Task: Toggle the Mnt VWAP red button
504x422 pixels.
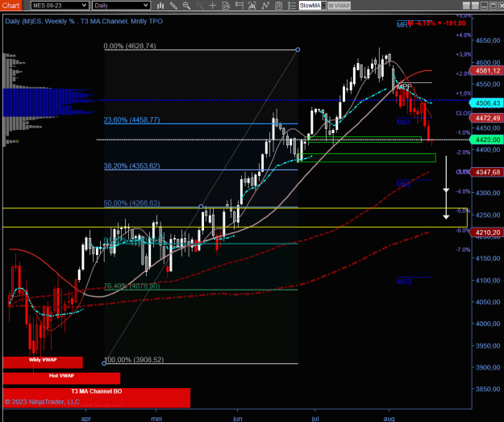Action: coord(61,378)
